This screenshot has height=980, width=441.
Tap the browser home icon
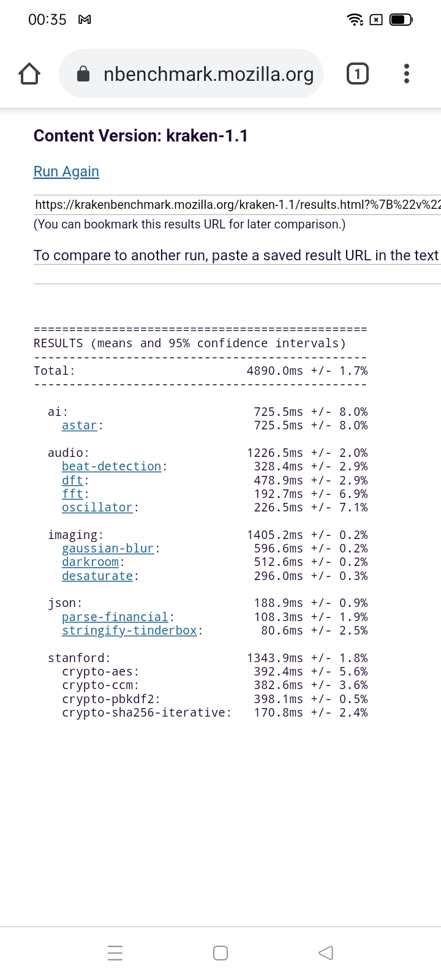point(29,74)
